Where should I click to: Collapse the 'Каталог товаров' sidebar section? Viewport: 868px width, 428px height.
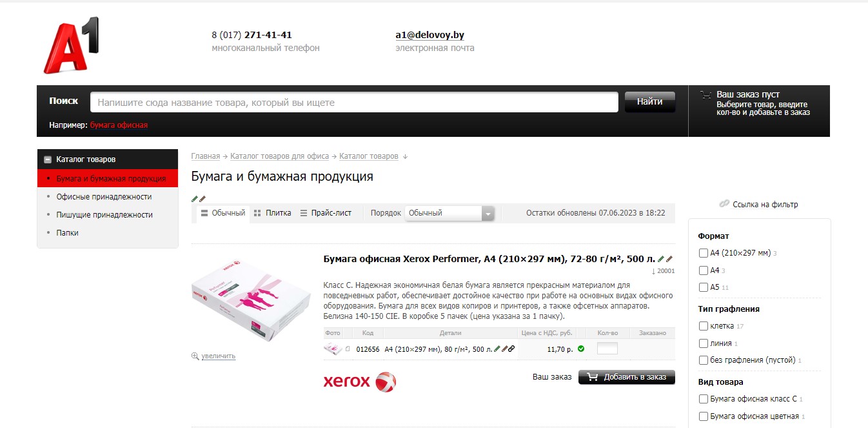point(48,159)
